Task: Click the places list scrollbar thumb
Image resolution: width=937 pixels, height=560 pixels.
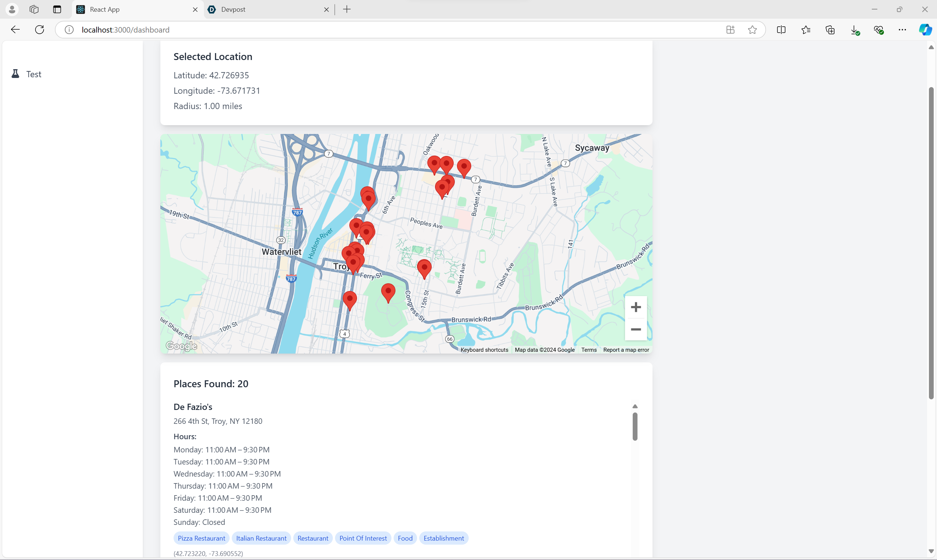Action: pyautogui.click(x=635, y=426)
